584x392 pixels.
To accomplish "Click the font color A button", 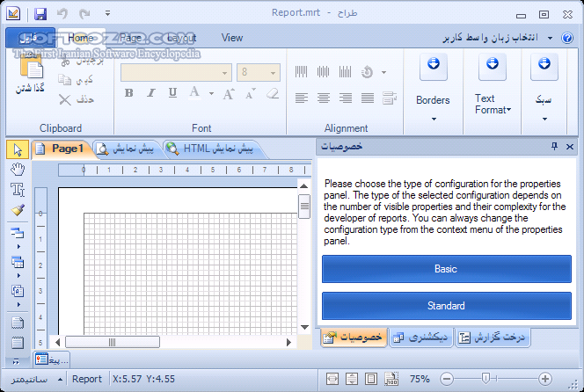I will (194, 92).
